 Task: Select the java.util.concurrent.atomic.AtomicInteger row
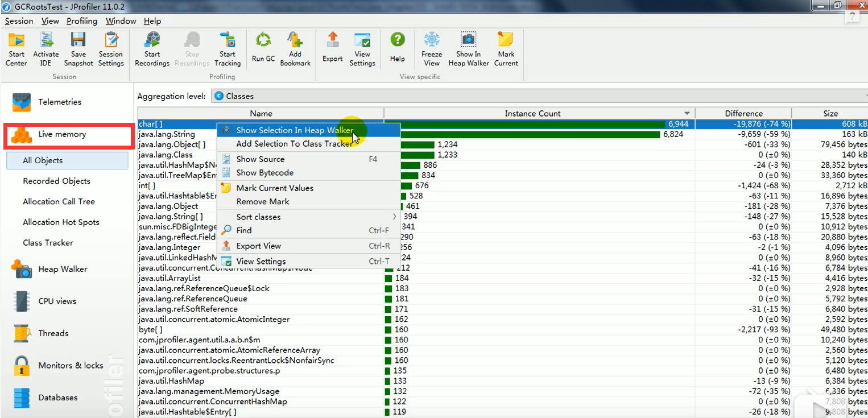503,319
